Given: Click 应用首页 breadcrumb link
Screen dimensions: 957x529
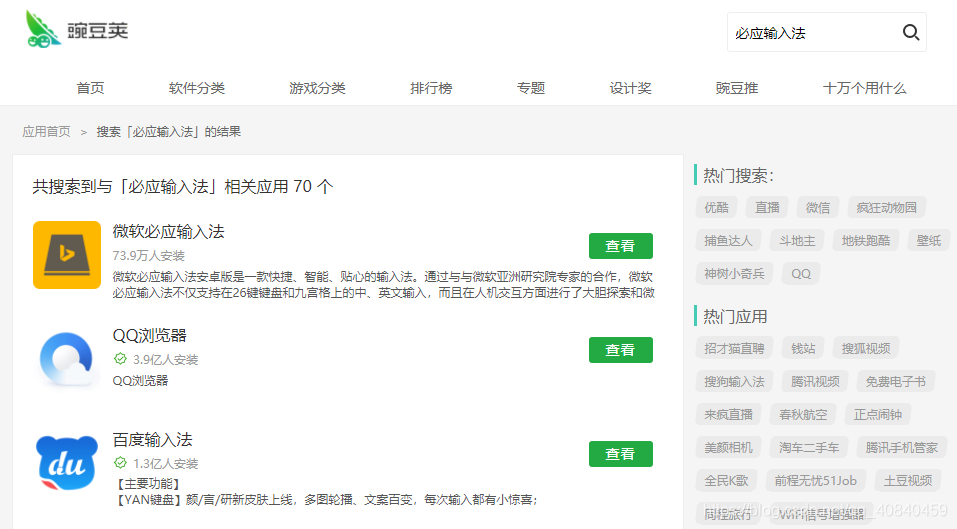Looking at the screenshot, I should (46, 132).
